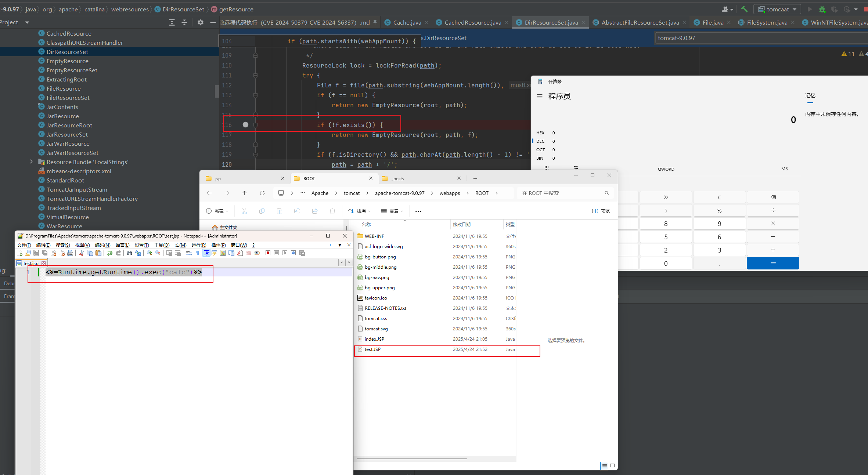
Task: Click the Notepad++ paste icon
Action: pos(98,253)
